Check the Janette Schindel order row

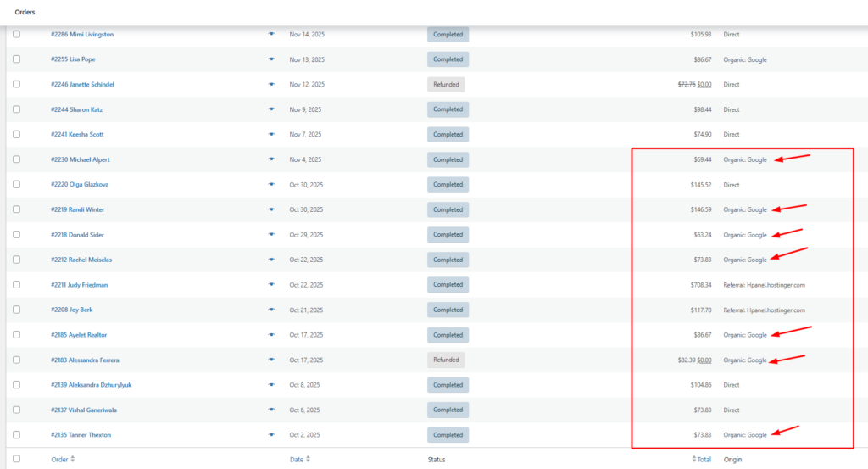tap(17, 84)
